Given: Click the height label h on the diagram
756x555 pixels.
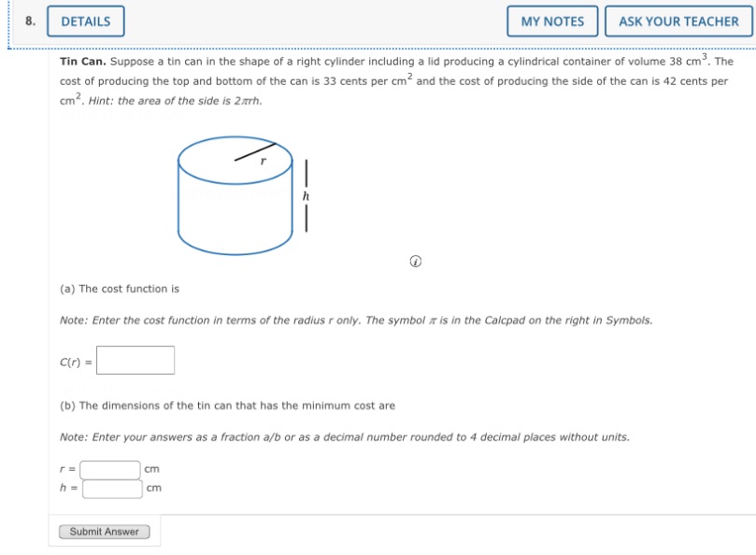Looking at the screenshot, I should point(307,195).
